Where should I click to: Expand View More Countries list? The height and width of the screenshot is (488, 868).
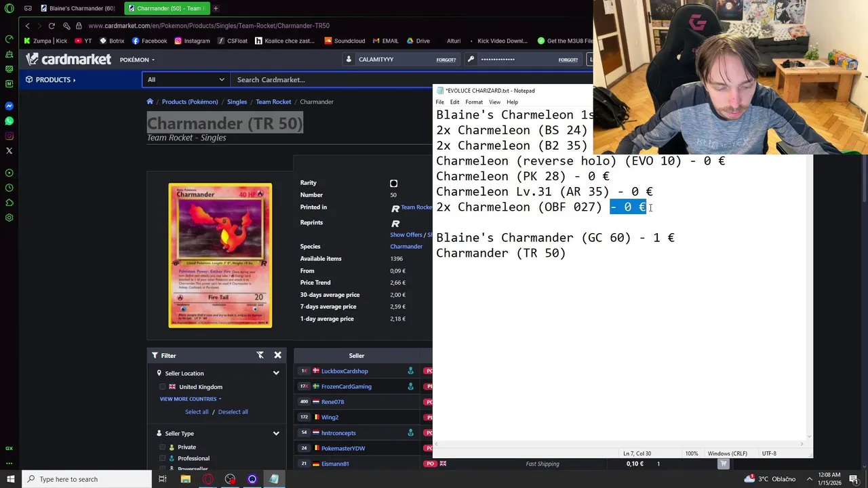click(x=191, y=399)
